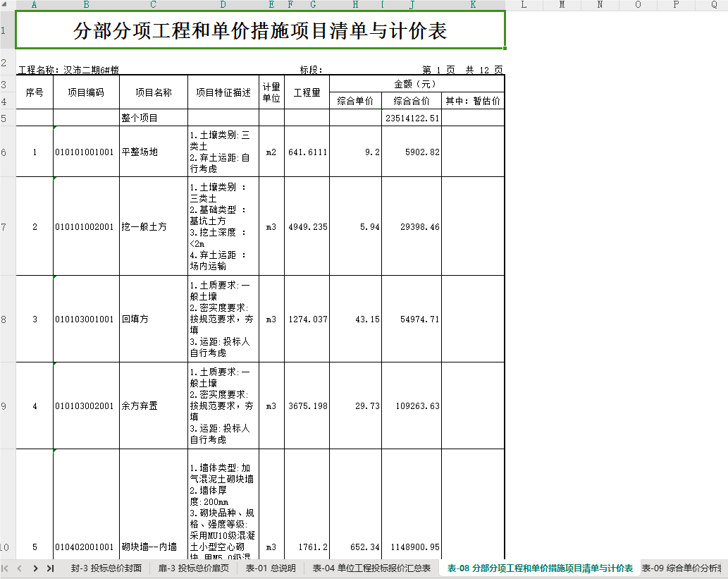This screenshot has height=579, width=728.
Task: Click the 其中：暂估价 header cell
Action: tap(473, 101)
